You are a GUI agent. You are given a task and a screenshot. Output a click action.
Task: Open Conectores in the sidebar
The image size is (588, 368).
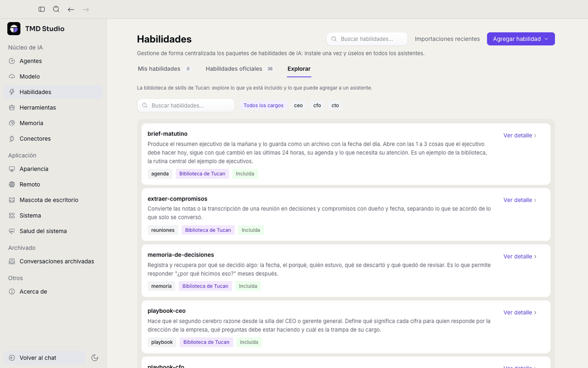pyautogui.click(x=53, y=138)
